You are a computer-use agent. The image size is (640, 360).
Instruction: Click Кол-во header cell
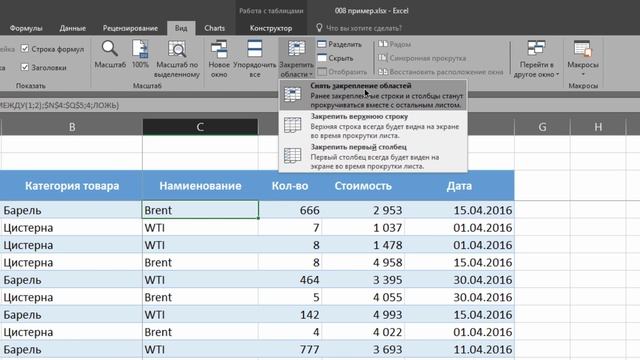pos(290,186)
